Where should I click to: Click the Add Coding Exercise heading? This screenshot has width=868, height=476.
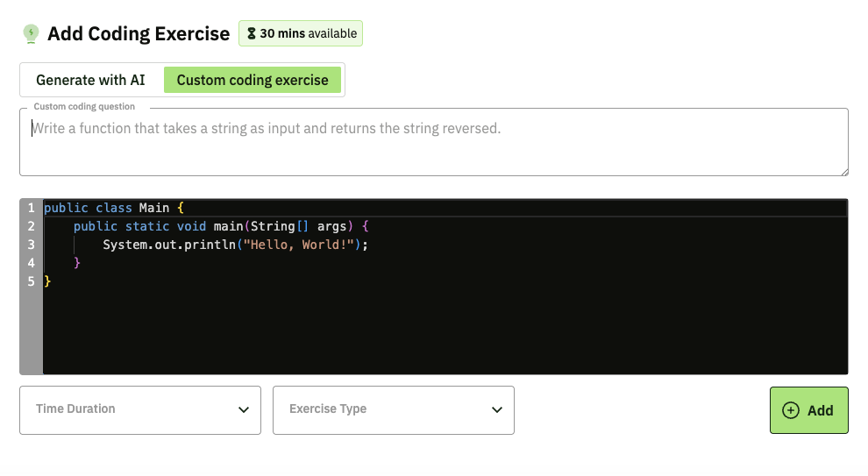[139, 34]
